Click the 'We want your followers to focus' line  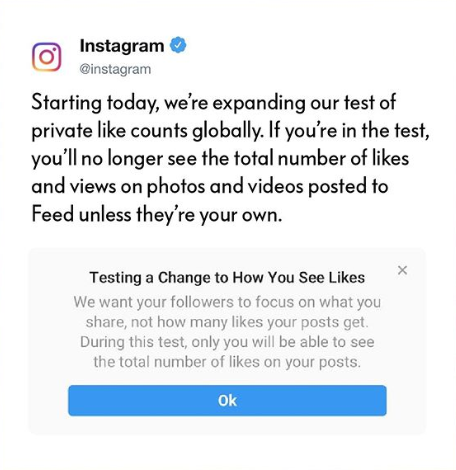(x=227, y=302)
